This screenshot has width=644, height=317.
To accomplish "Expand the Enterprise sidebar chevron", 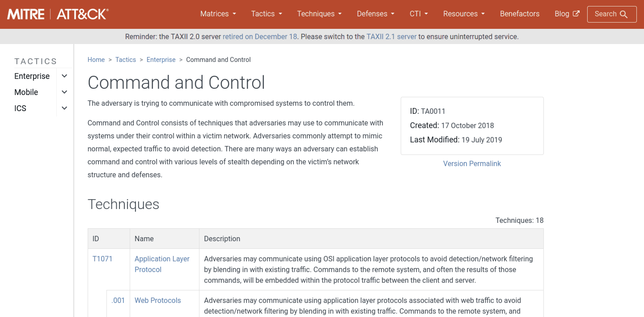I will 64,76.
